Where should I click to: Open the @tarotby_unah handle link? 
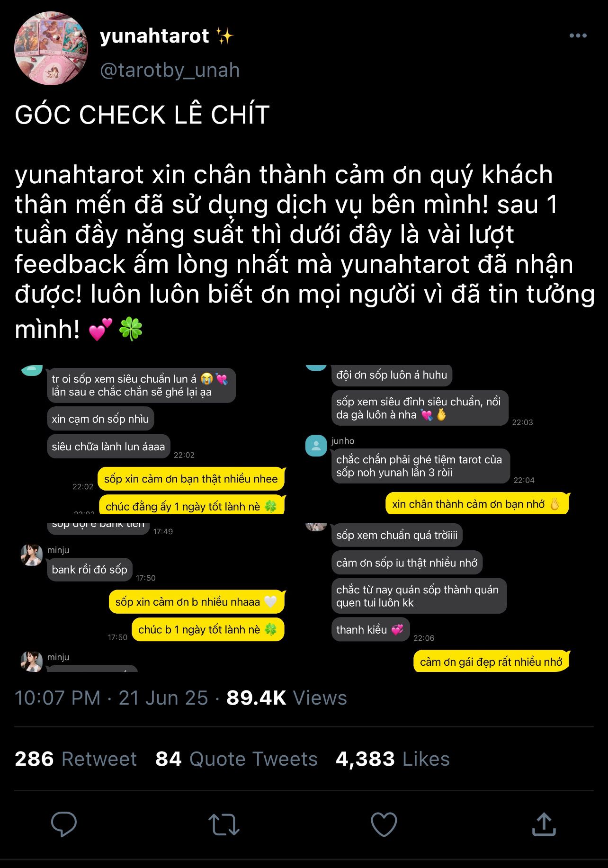(x=170, y=70)
